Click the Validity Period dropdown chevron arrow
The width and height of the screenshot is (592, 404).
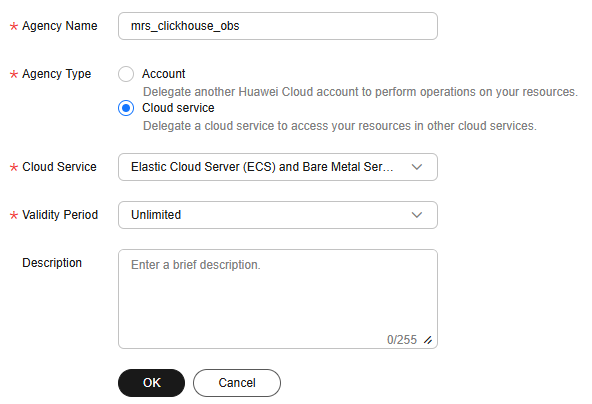click(x=416, y=215)
